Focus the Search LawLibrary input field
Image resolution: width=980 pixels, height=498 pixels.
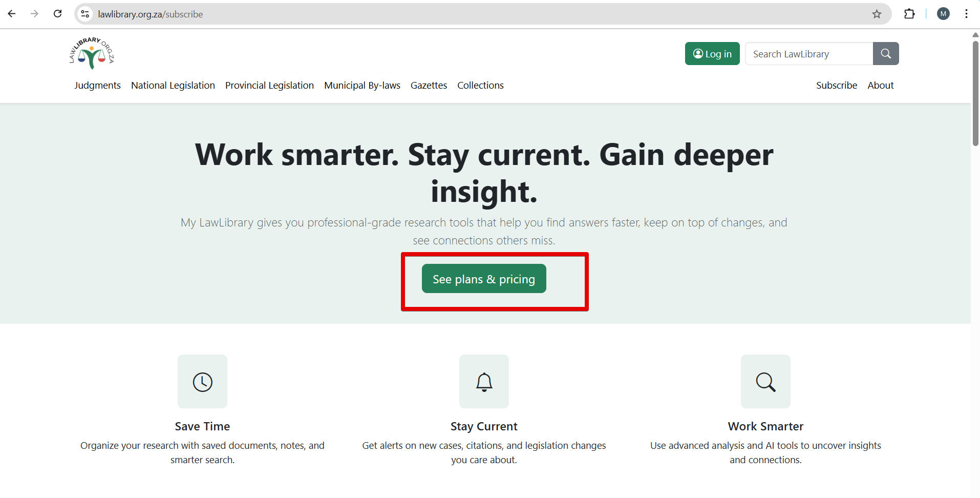[809, 54]
